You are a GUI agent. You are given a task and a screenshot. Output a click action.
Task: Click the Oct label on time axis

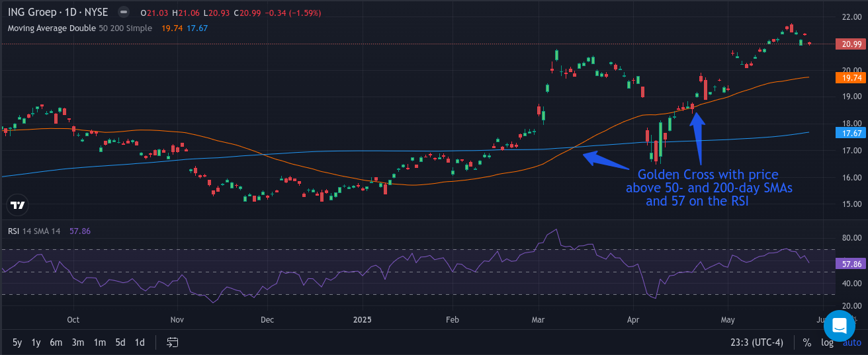point(73,319)
